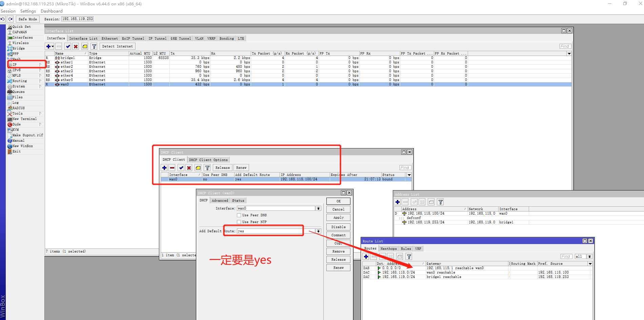Viewport: 644px width, 320px height.
Task: Click the yellow comment icon in DHCP Client window
Action: coord(198,168)
